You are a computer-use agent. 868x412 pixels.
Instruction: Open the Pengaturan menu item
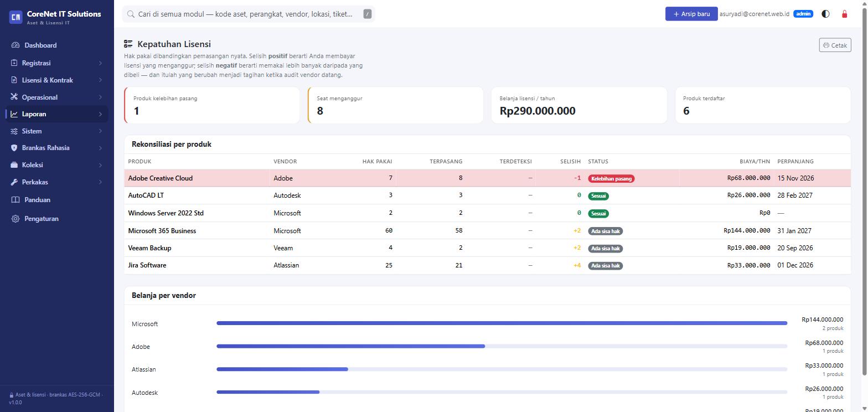pyautogui.click(x=57, y=219)
